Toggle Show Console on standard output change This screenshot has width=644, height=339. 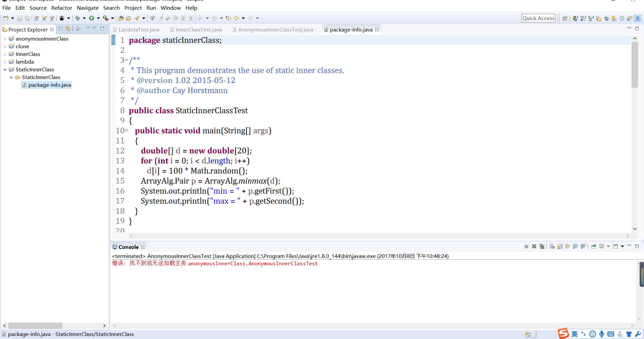tap(576, 246)
